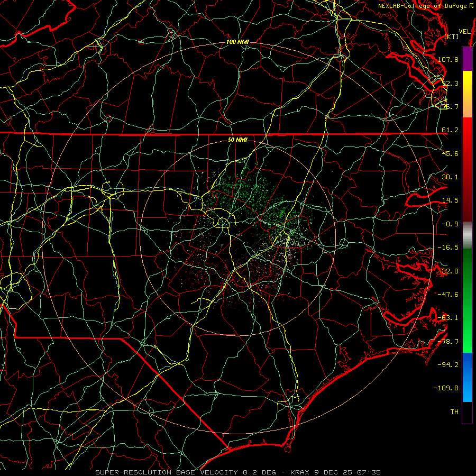Select the -32.0 legend value

click(x=448, y=271)
